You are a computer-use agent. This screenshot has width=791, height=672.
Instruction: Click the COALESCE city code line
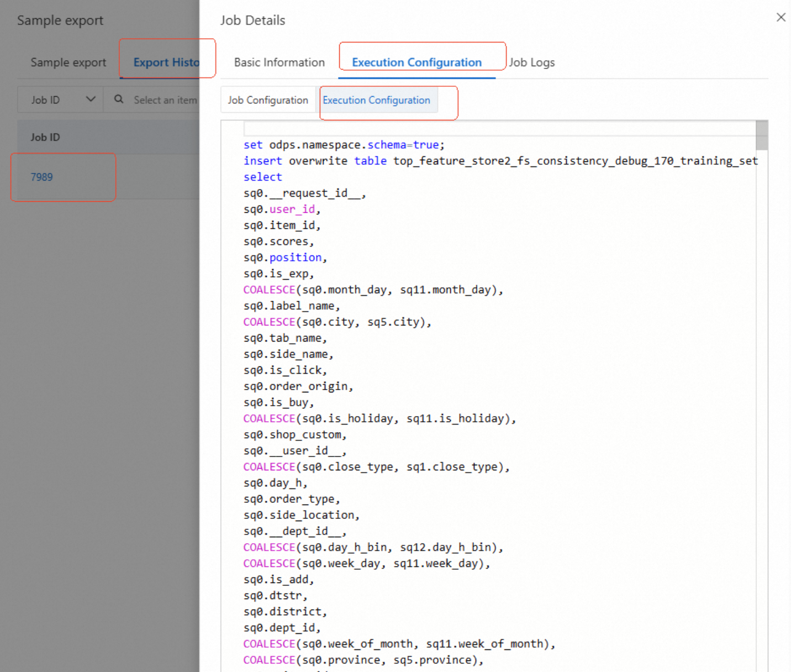pyautogui.click(x=337, y=322)
